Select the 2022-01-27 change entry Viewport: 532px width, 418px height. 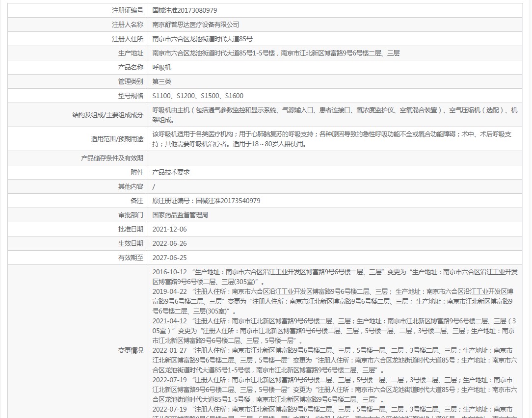pos(335,360)
